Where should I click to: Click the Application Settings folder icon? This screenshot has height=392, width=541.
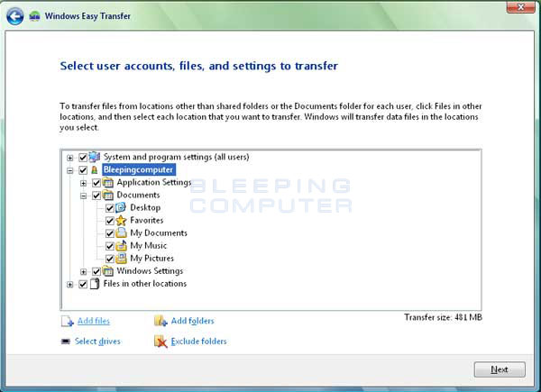tap(108, 182)
